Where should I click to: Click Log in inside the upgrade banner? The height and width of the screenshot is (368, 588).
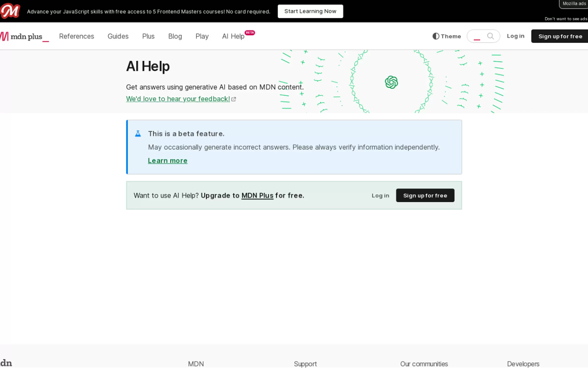(x=380, y=195)
